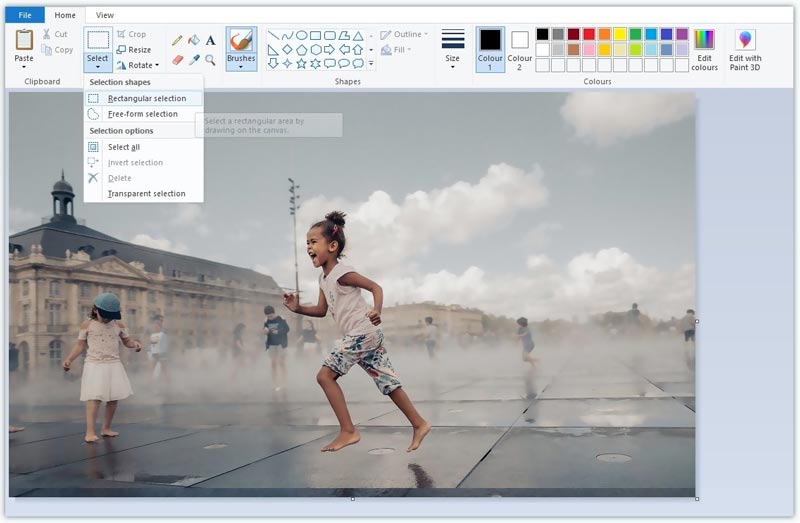This screenshot has width=800, height=523.
Task: Click the Resize button
Action: (x=134, y=49)
